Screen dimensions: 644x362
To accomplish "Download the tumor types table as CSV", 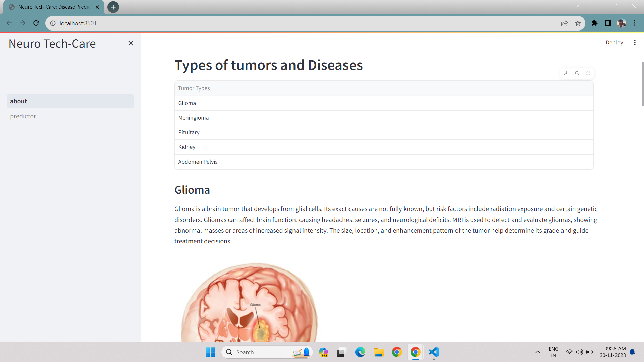I will [566, 73].
